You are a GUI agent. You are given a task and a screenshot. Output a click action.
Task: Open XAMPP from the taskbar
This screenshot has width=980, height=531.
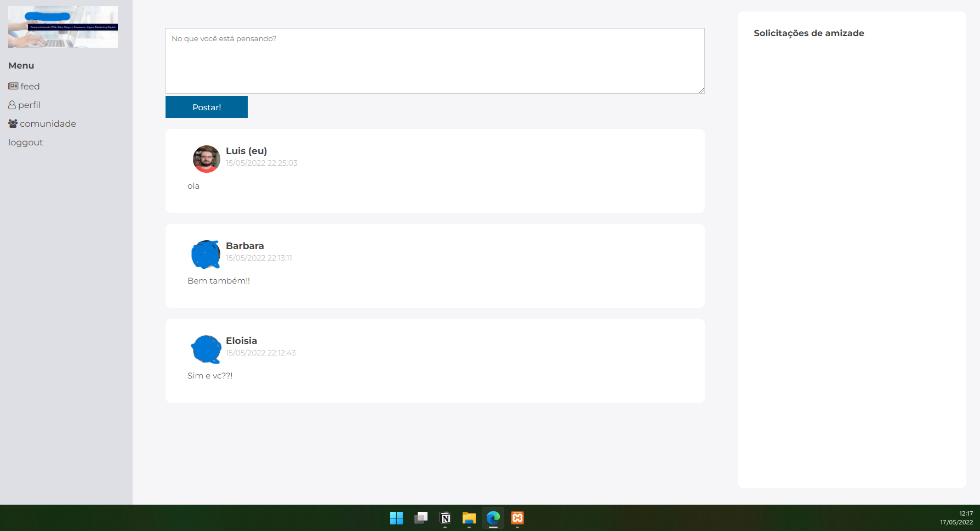(517, 518)
